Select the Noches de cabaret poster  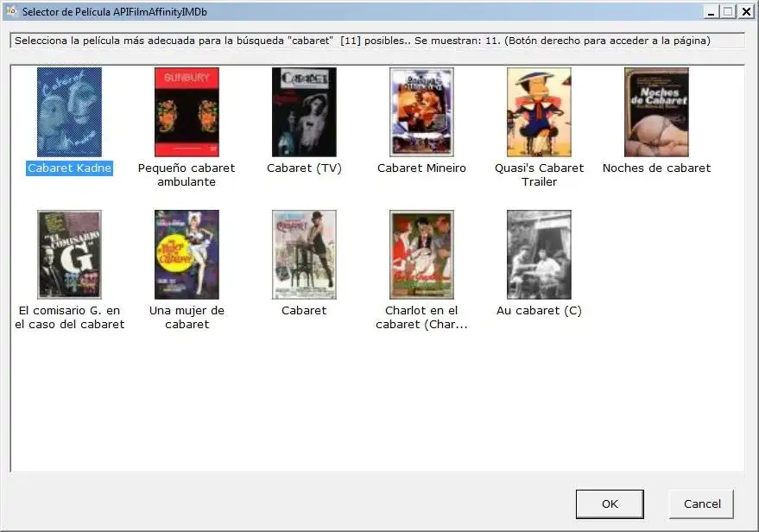pyautogui.click(x=656, y=111)
